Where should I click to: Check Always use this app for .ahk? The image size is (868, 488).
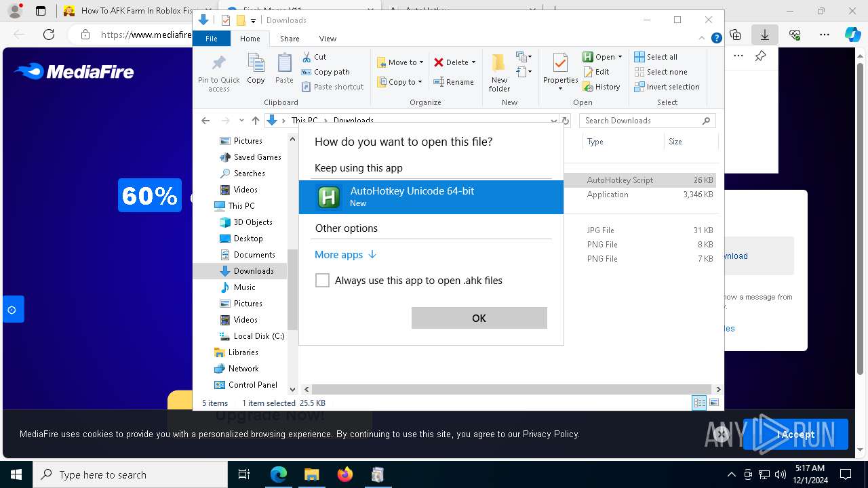[x=322, y=281]
